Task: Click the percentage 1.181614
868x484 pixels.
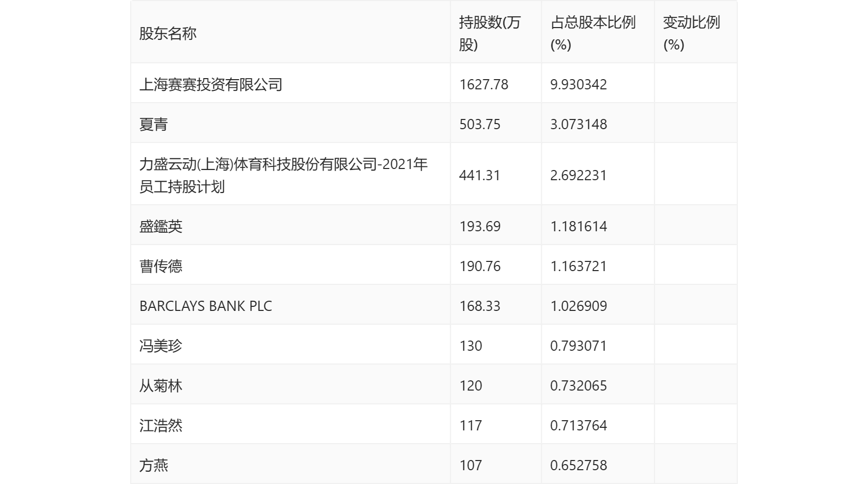Action: (578, 226)
